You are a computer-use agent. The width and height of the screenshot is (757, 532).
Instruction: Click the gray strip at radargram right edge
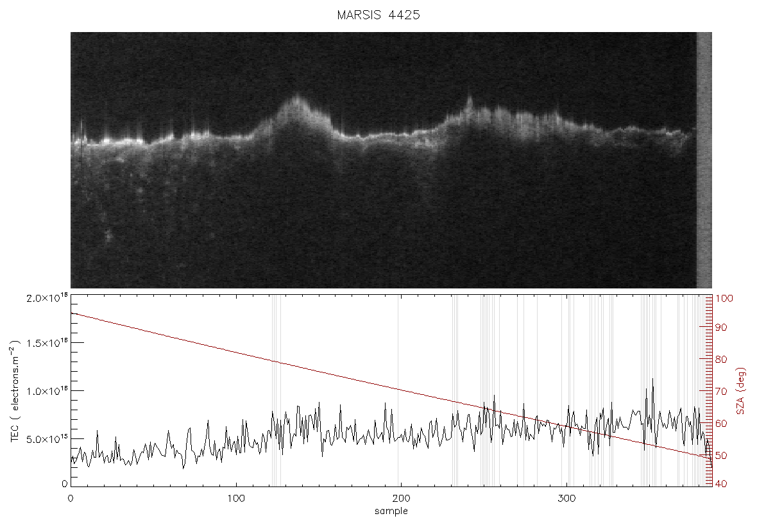[704, 160]
